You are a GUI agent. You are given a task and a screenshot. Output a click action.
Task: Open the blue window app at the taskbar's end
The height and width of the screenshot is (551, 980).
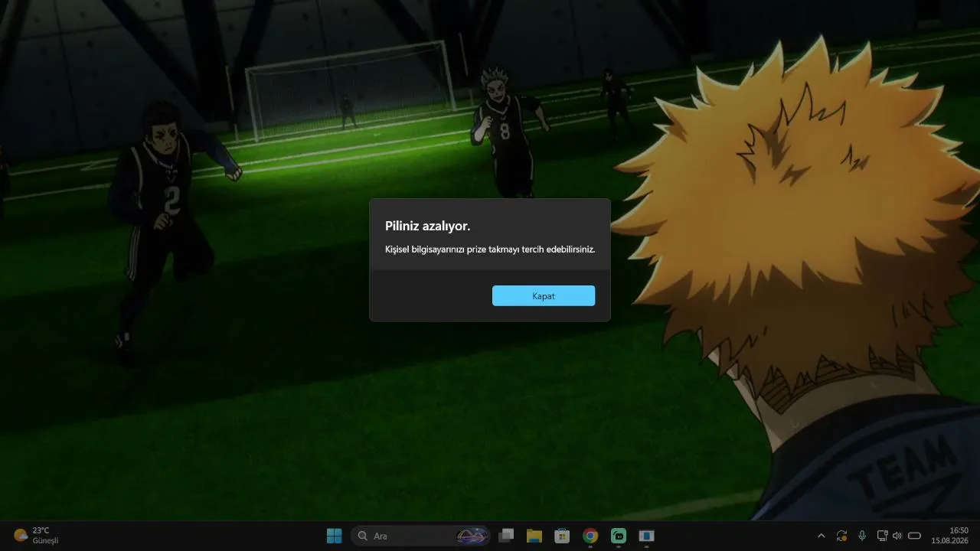647,536
